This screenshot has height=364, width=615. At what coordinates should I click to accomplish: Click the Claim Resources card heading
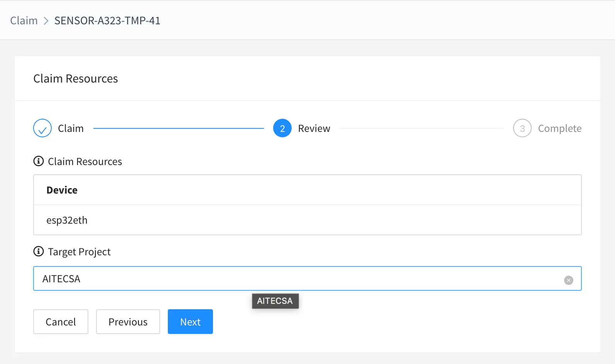point(76,79)
